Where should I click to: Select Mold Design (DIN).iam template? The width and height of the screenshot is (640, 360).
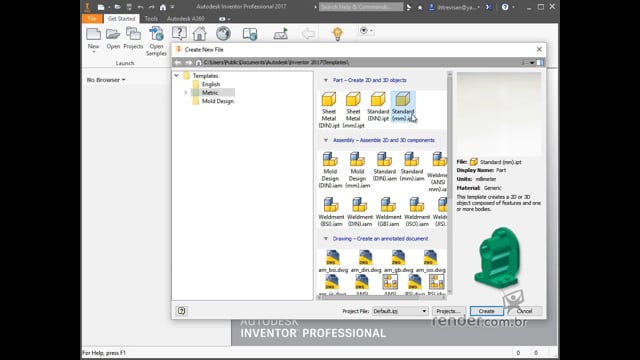pyautogui.click(x=330, y=170)
